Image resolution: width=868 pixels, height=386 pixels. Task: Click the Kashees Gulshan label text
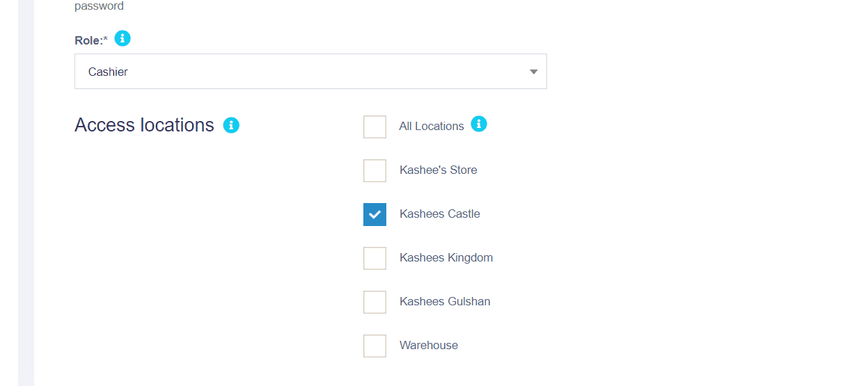tap(445, 302)
